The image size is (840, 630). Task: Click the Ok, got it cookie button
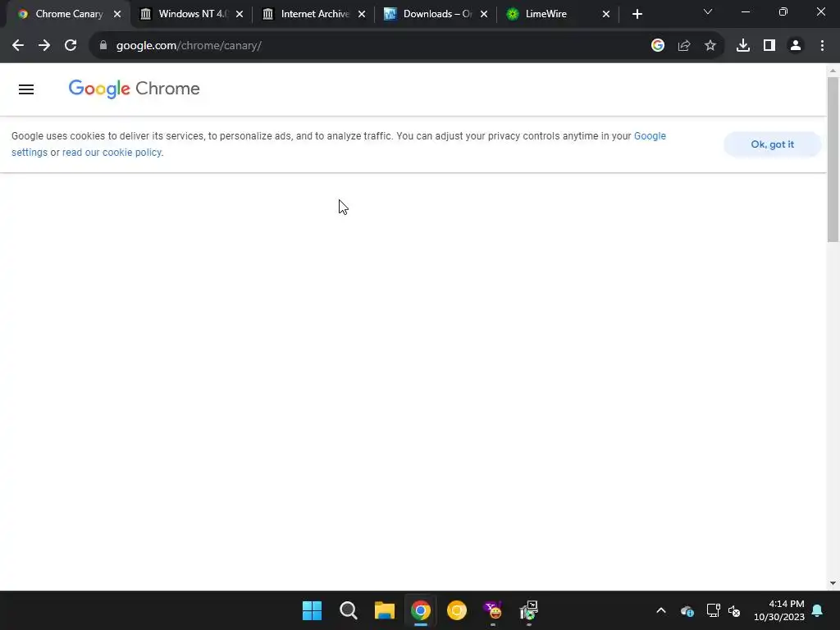click(772, 144)
